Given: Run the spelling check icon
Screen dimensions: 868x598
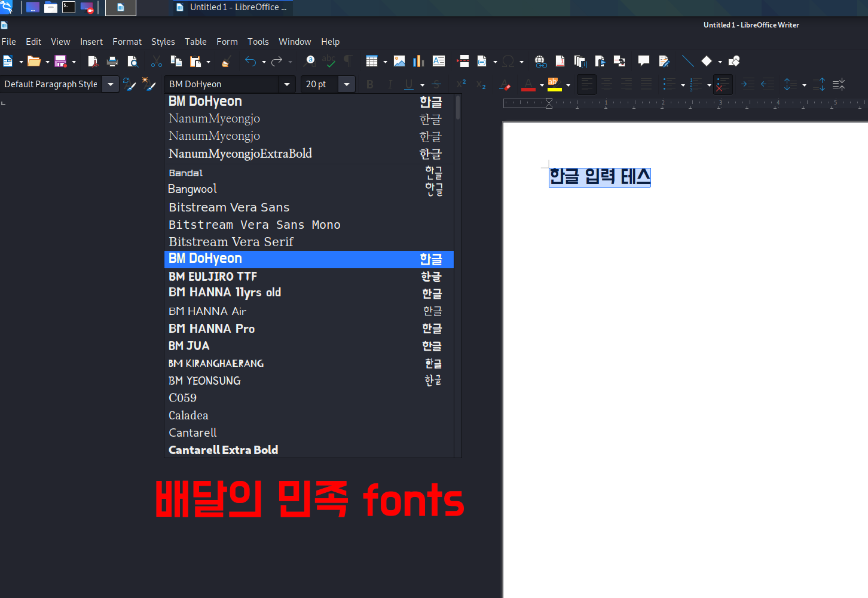Looking at the screenshot, I should (x=329, y=61).
